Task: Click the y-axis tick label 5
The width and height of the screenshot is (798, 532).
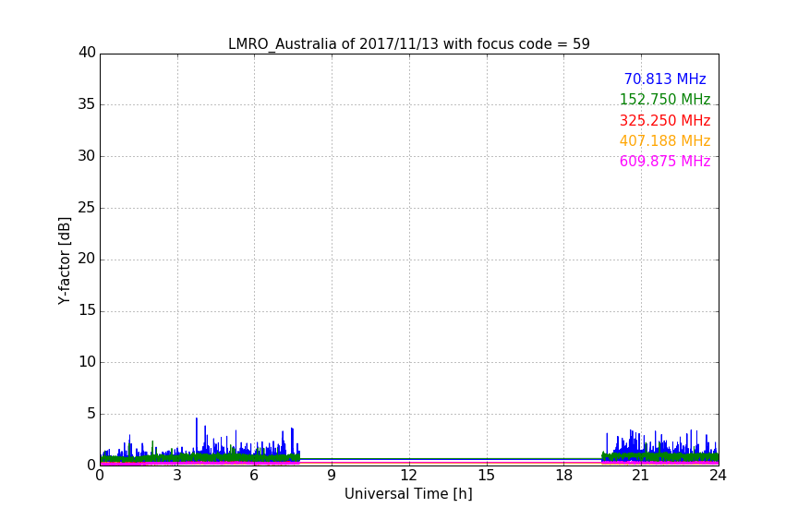Action: pos(91,414)
